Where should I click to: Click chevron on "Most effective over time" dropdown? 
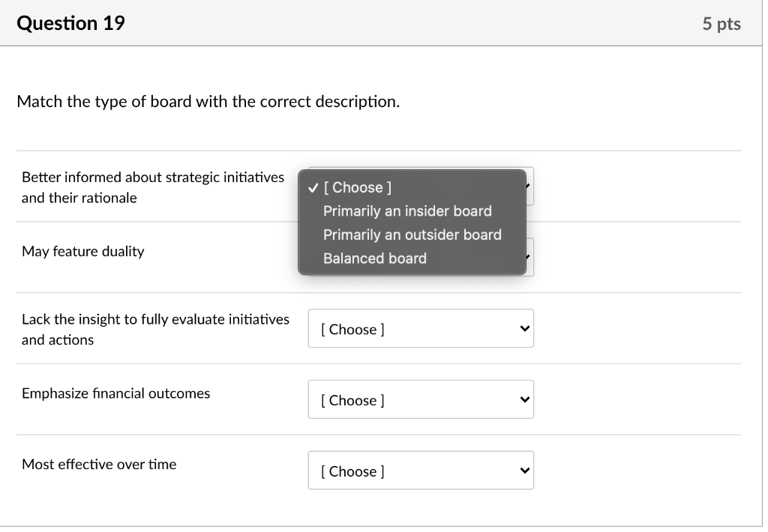pos(523,470)
